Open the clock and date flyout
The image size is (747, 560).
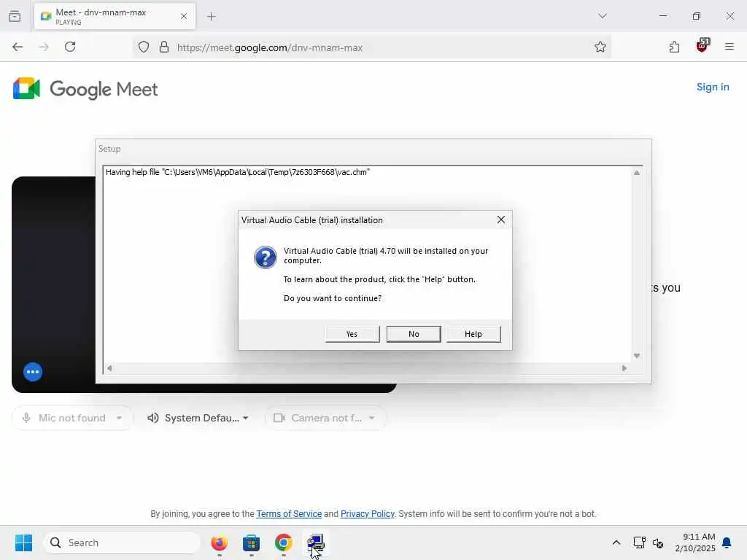point(695,542)
